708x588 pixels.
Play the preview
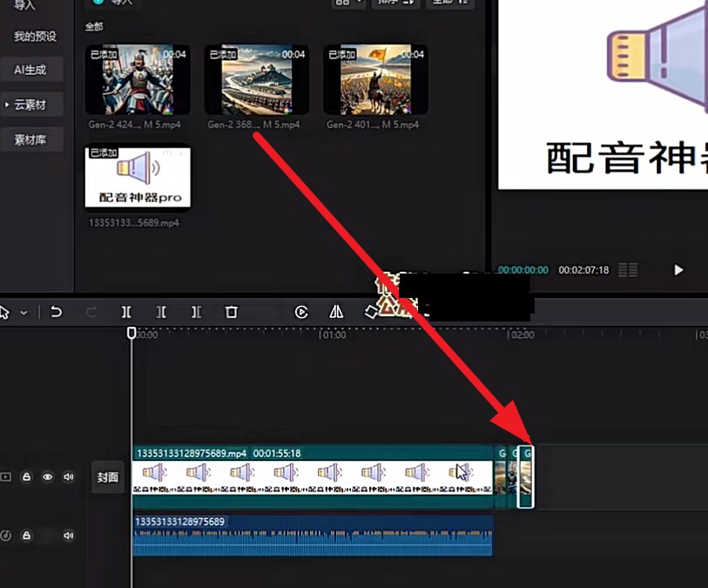[678, 270]
